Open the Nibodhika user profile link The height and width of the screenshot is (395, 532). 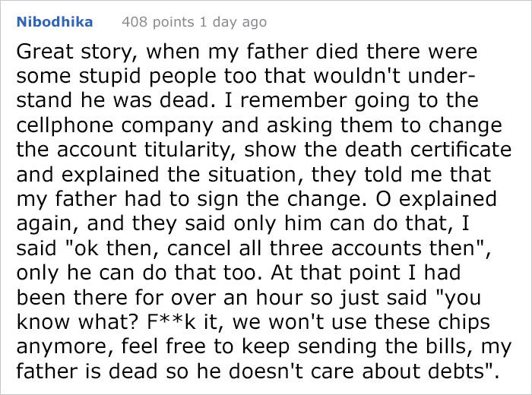54,21
